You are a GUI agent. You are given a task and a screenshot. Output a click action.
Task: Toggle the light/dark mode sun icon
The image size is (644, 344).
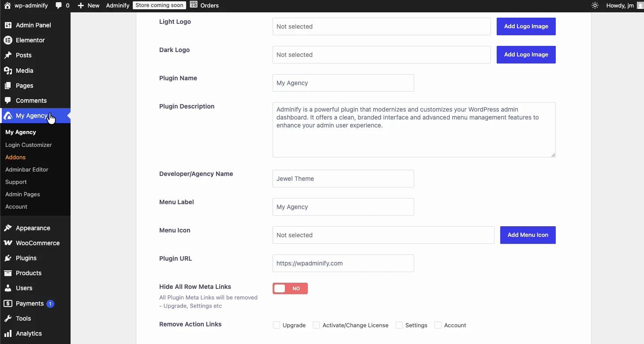click(x=595, y=5)
